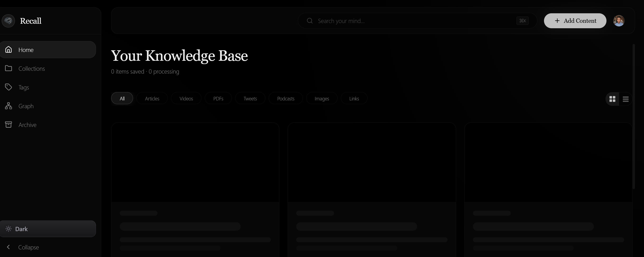644x257 pixels.
Task: Filter by PDFs
Action: (x=218, y=98)
